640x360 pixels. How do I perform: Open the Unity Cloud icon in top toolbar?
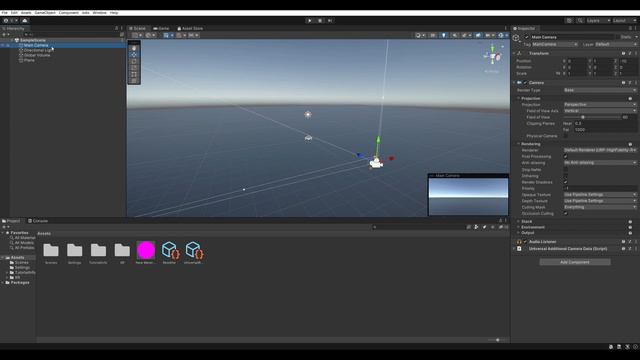(25, 20)
